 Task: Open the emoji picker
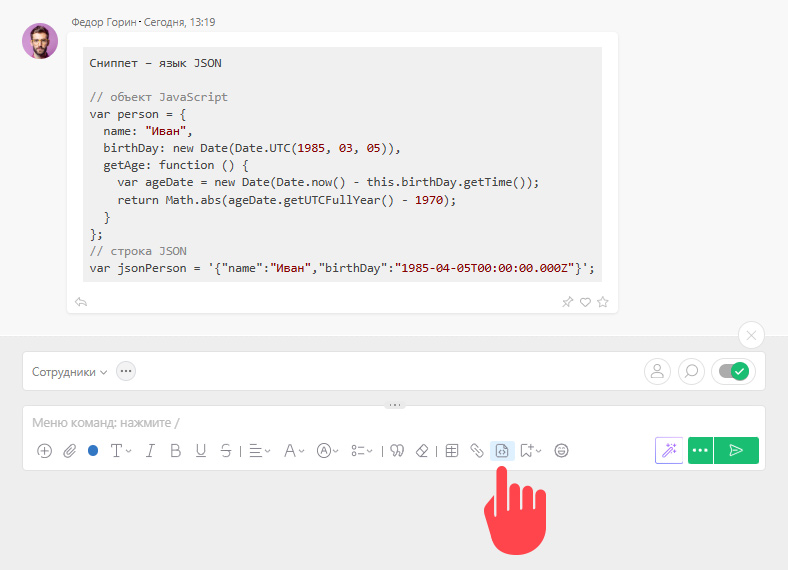click(x=561, y=451)
